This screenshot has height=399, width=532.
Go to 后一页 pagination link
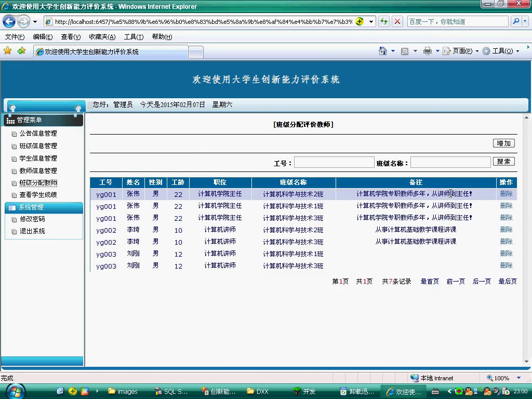tap(482, 281)
